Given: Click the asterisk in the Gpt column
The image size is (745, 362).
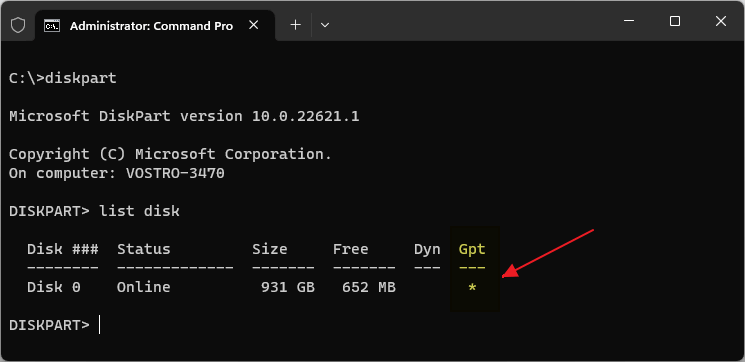Looking at the screenshot, I should click(472, 288).
